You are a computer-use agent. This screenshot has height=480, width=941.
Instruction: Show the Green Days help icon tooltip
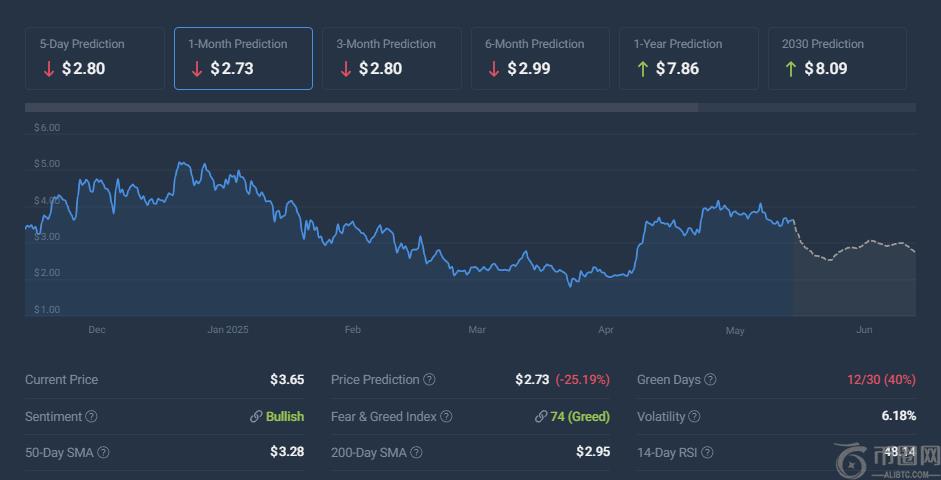click(x=710, y=380)
